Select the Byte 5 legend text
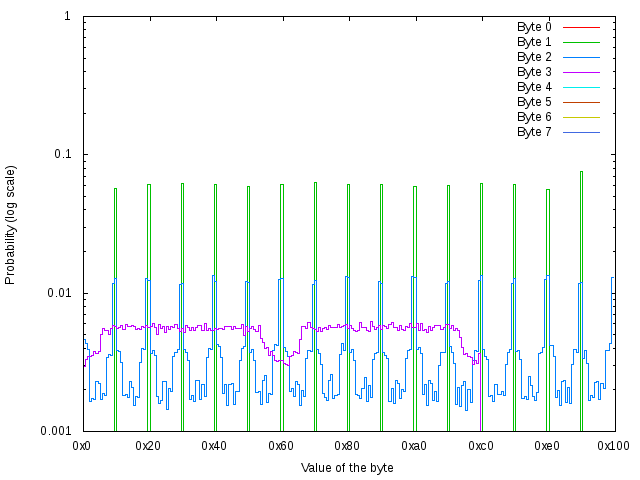The height and width of the screenshot is (480, 640). (x=534, y=102)
